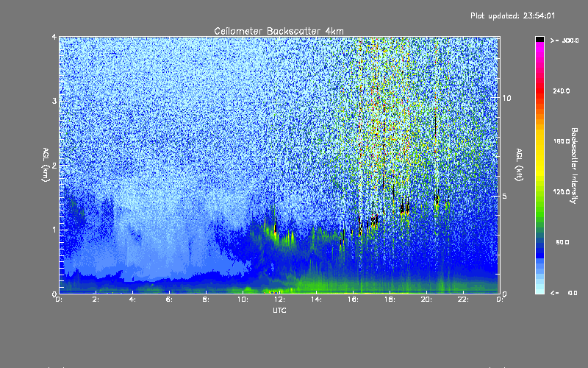The height and width of the screenshot is (368, 588).
Task: Click the "Backscatter Intensity" colorbar label
Action: [x=574, y=166]
